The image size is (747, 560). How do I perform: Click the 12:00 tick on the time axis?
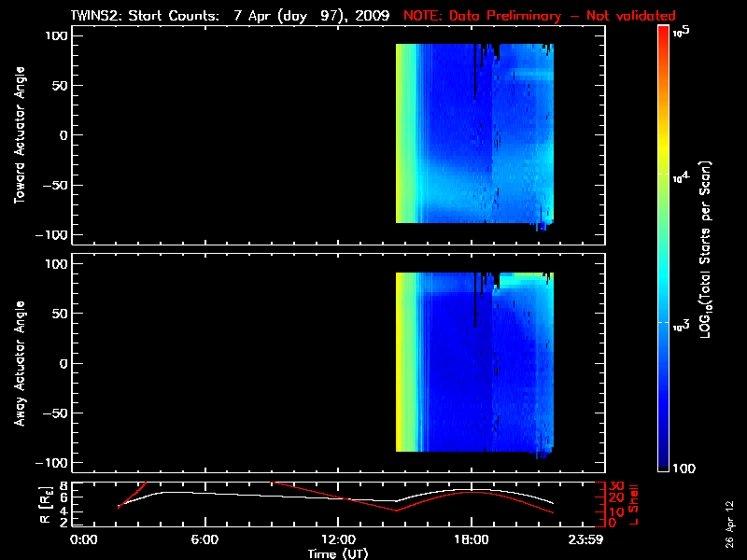[337, 541]
